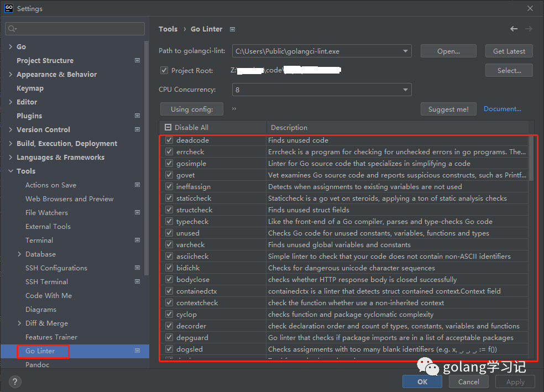This screenshot has width=544, height=392.
Task: Open External Tools settings
Action: coord(48,226)
